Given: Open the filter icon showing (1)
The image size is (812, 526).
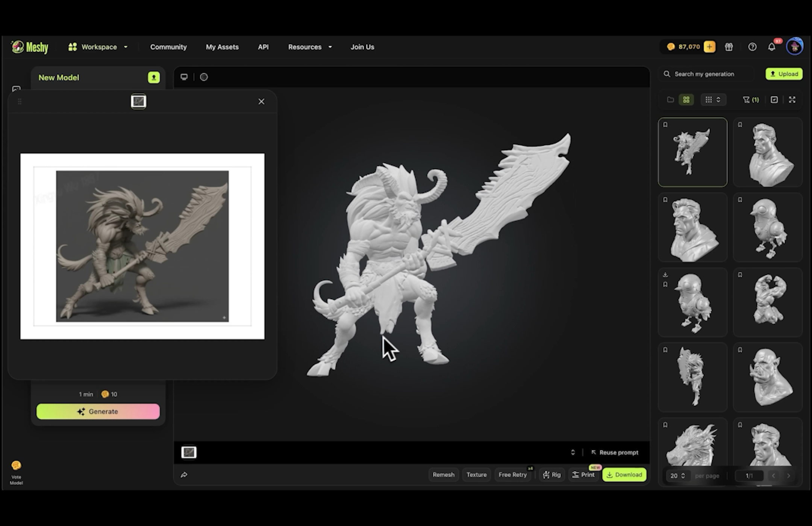Looking at the screenshot, I should pyautogui.click(x=751, y=100).
